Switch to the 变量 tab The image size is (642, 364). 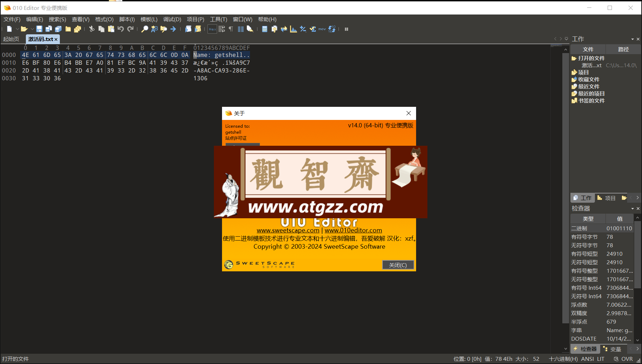click(612, 349)
